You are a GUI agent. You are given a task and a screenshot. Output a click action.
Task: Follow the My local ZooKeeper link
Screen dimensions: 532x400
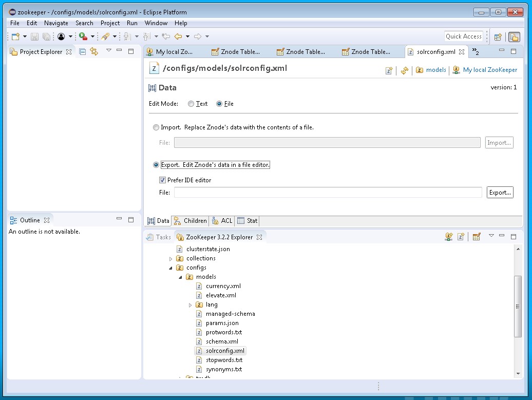coord(490,70)
